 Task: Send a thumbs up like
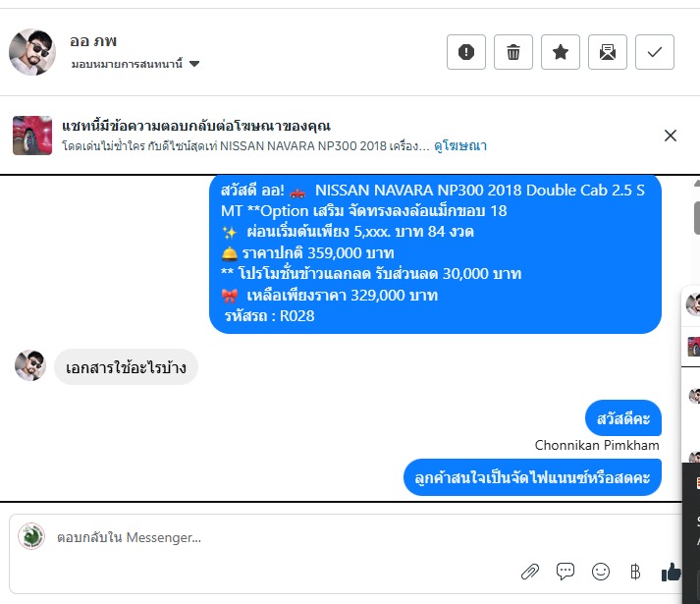point(671,572)
